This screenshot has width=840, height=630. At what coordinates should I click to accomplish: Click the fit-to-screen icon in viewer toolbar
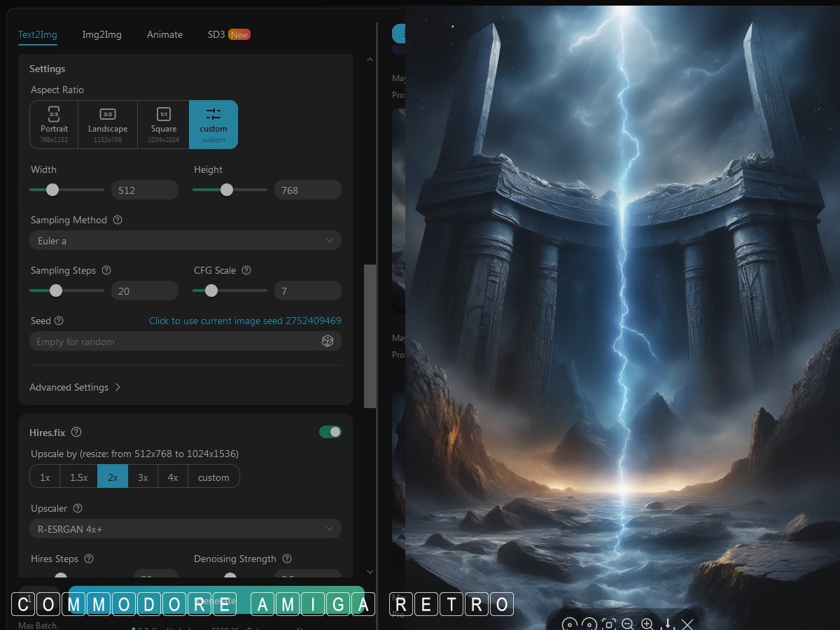pos(608,624)
